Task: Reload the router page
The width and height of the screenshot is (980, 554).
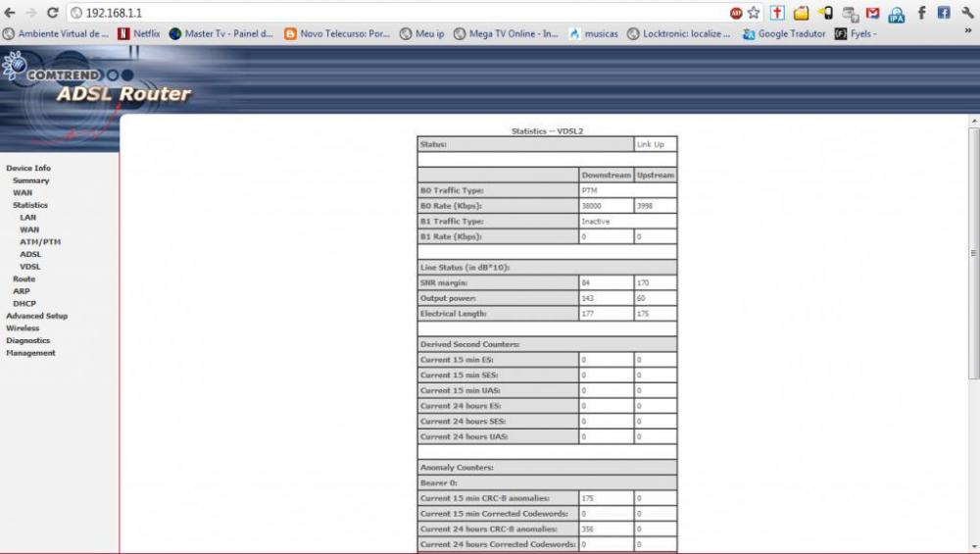Action: 52,13
